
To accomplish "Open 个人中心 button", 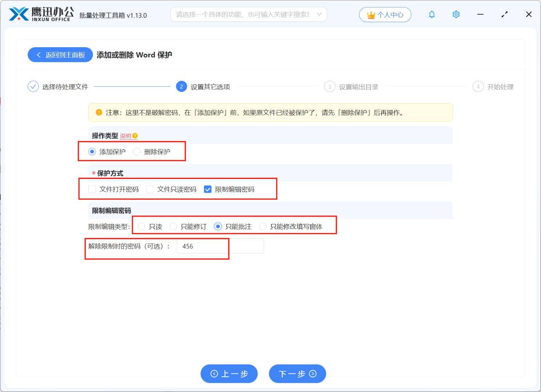I will coord(385,15).
